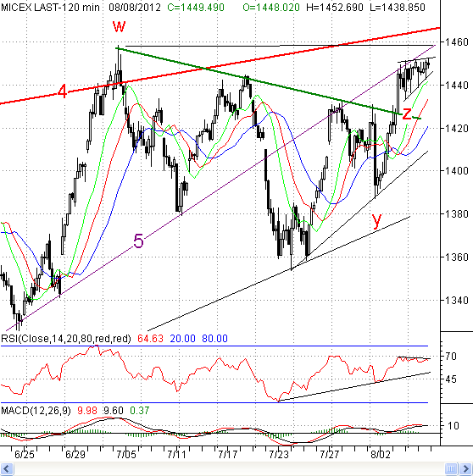Click the 7/05 date axis label

tap(126, 455)
